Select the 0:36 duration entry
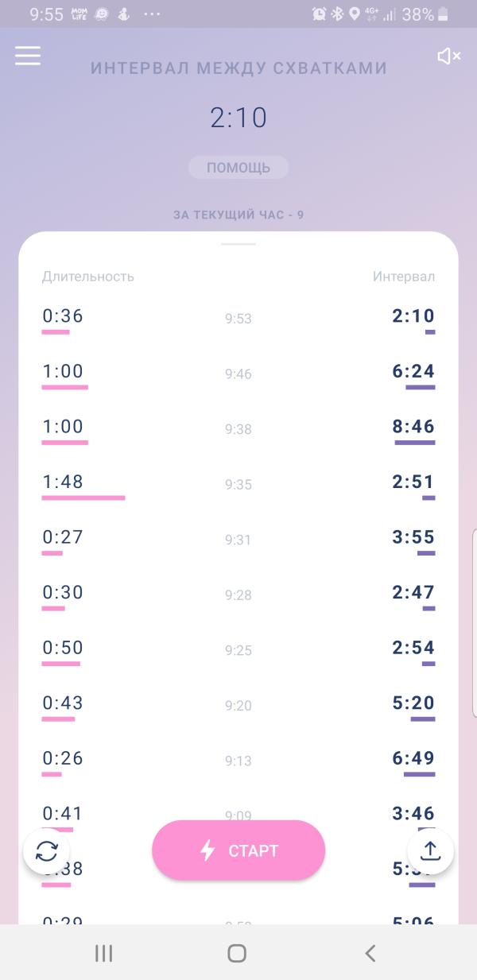This screenshot has height=980, width=477. 63,316
